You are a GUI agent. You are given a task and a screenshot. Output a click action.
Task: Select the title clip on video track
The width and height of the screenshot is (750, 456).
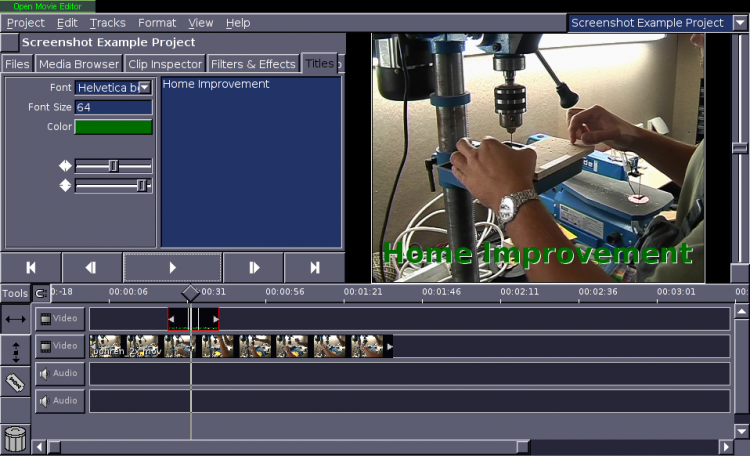[x=193, y=319]
